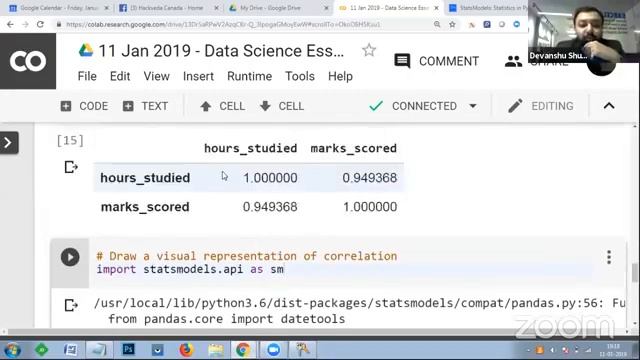
Task: Click the marks_scored row label
Action: click(x=145, y=207)
